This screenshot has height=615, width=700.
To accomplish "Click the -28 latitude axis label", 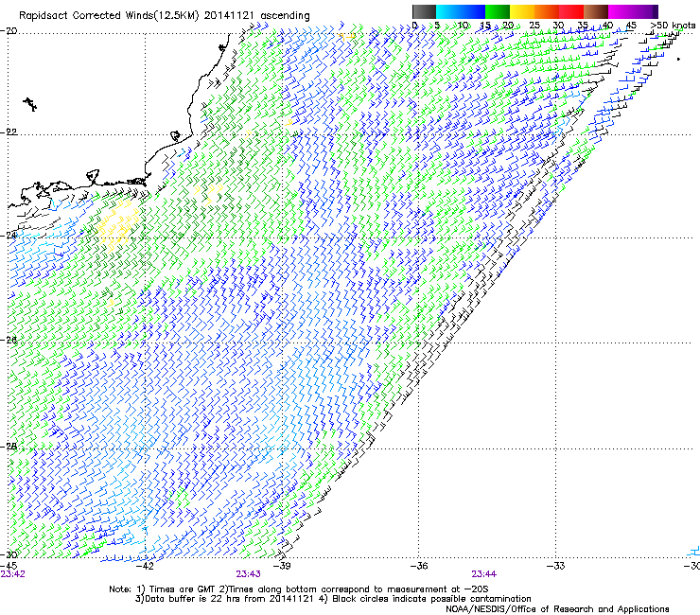I will click(x=9, y=447).
